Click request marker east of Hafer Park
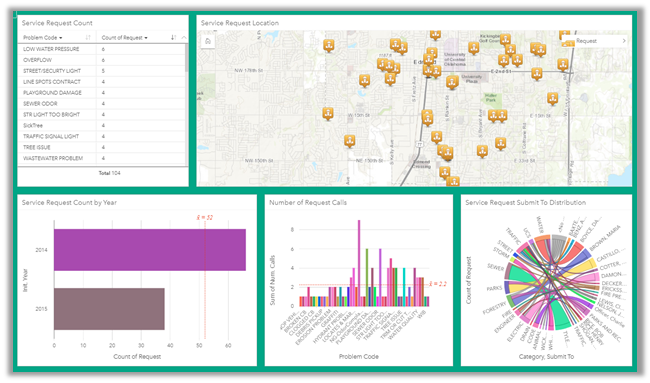This screenshot has height=383, width=650. click(x=553, y=98)
